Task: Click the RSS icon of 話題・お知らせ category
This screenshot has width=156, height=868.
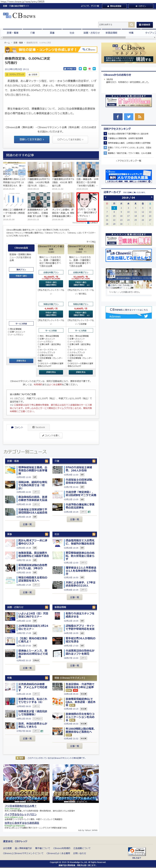Action: click(47, 607)
